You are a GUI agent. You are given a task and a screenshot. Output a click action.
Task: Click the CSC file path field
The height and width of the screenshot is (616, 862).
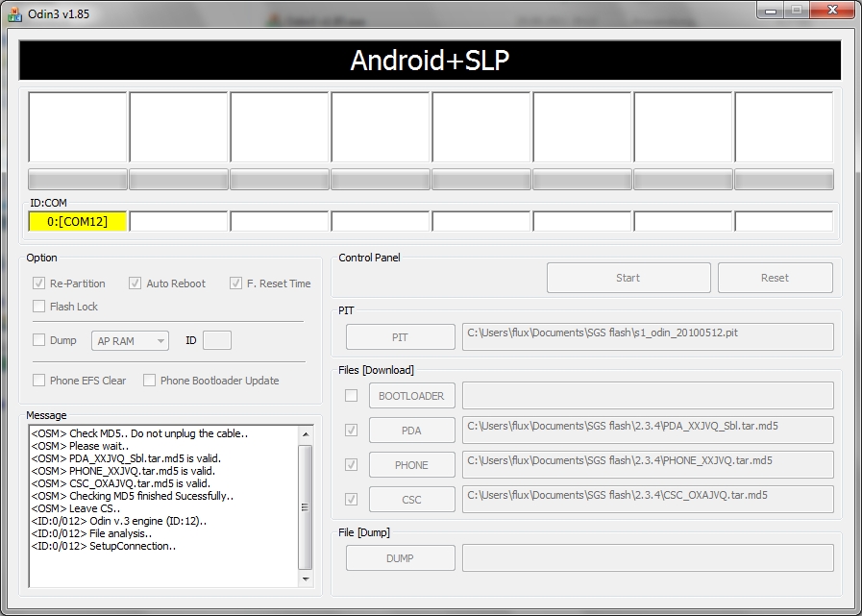[x=648, y=500]
